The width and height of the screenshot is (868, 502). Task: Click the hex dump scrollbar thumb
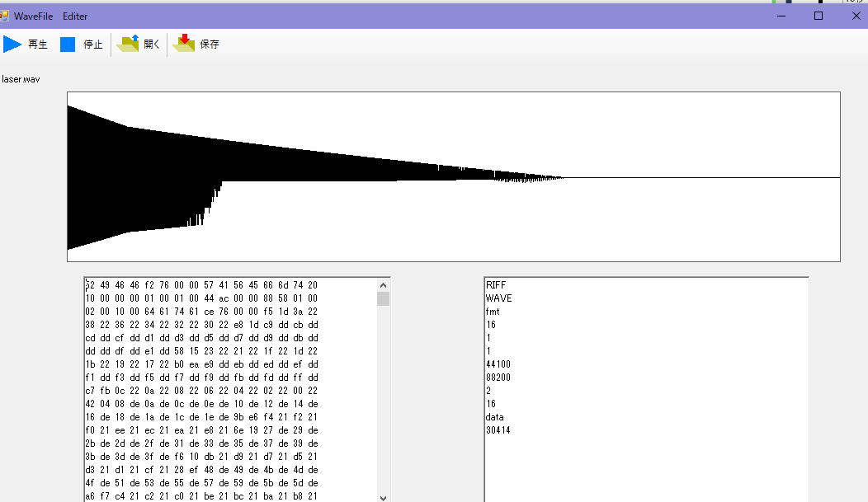383,299
